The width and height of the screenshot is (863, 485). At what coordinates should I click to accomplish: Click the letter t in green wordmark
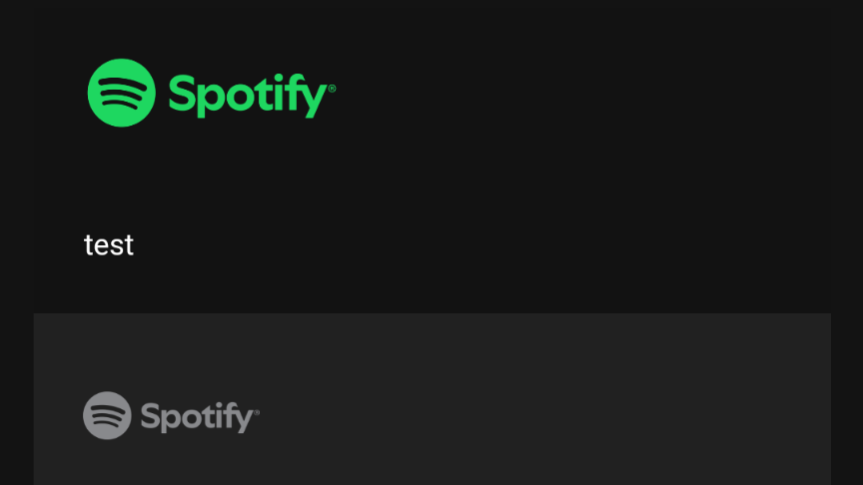pyautogui.click(x=261, y=94)
